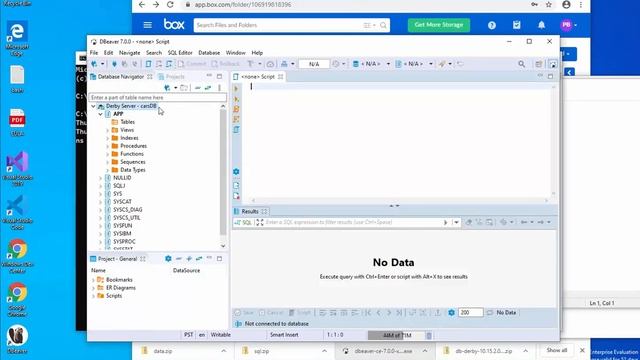Click SQL expression filter field in Results

pos(353,222)
